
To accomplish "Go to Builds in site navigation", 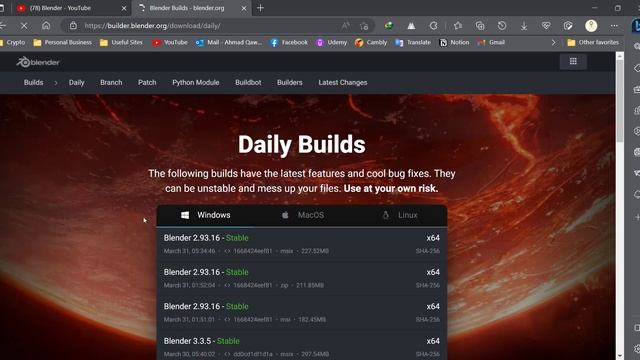I will tap(33, 82).
